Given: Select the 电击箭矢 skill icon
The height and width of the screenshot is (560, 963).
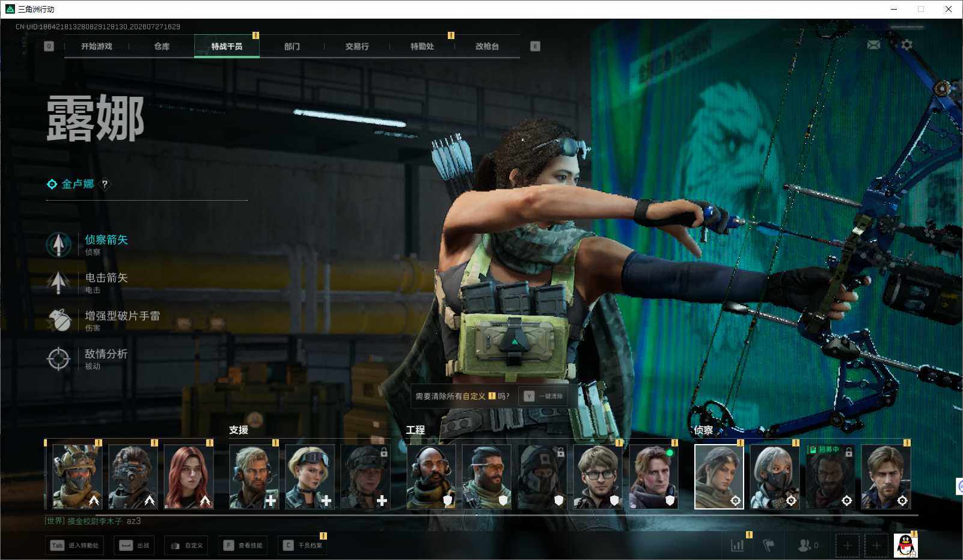Looking at the screenshot, I should coord(58,282).
